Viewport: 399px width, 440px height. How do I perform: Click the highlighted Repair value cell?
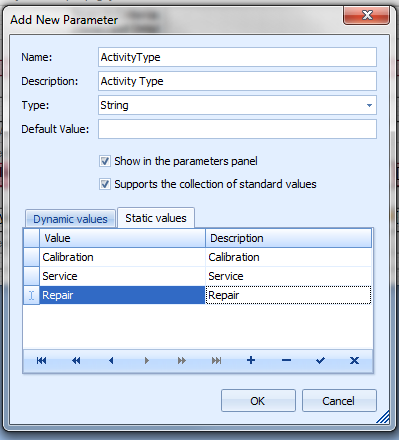pos(122,295)
